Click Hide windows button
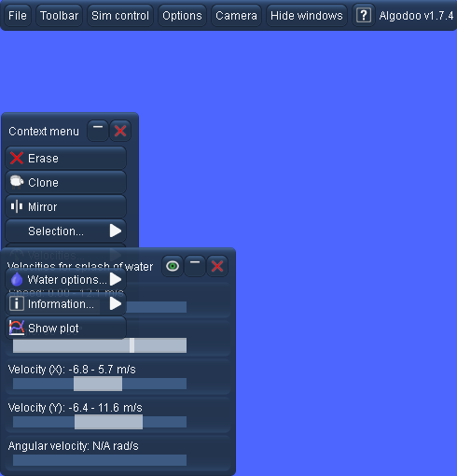The width and height of the screenshot is (457, 476). pyautogui.click(x=307, y=16)
